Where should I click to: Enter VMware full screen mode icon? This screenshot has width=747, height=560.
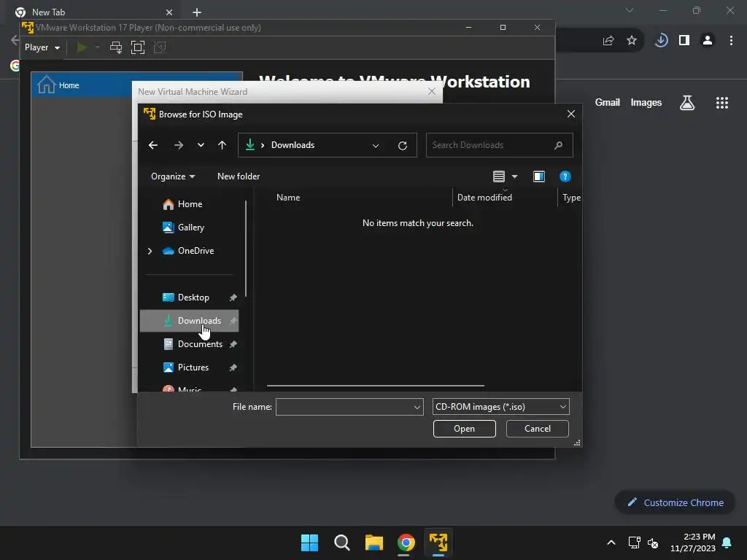(138, 47)
